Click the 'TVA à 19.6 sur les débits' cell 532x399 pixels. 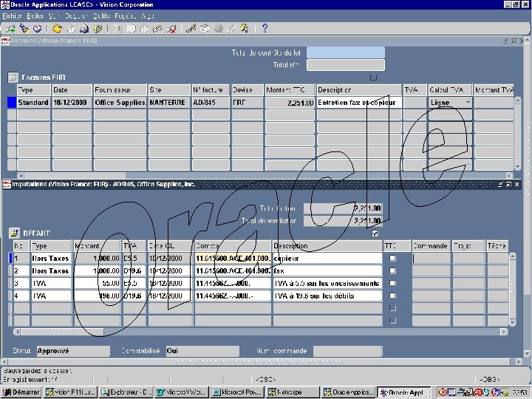(x=327, y=296)
